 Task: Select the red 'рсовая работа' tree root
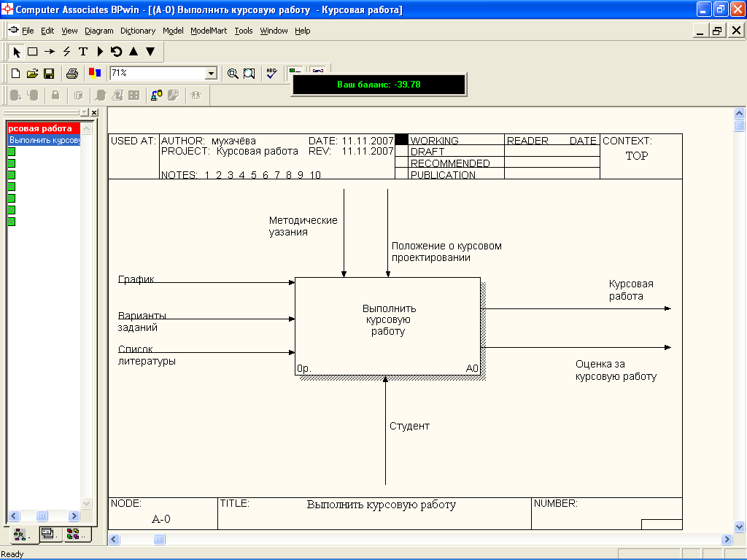[x=40, y=128]
